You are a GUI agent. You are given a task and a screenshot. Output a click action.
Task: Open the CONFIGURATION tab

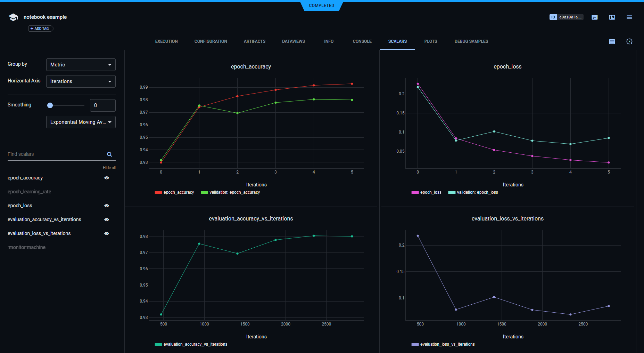pyautogui.click(x=210, y=41)
